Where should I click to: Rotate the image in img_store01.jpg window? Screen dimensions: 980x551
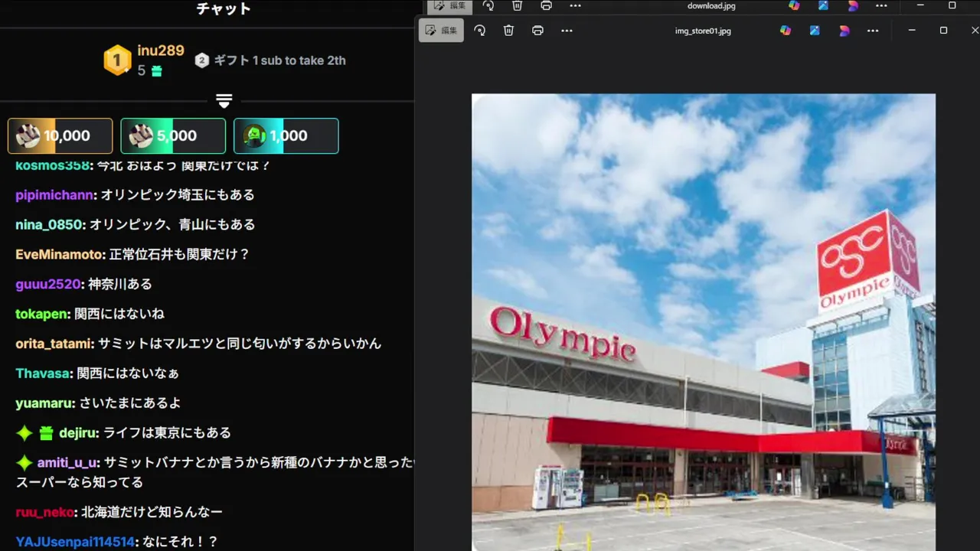click(x=480, y=31)
